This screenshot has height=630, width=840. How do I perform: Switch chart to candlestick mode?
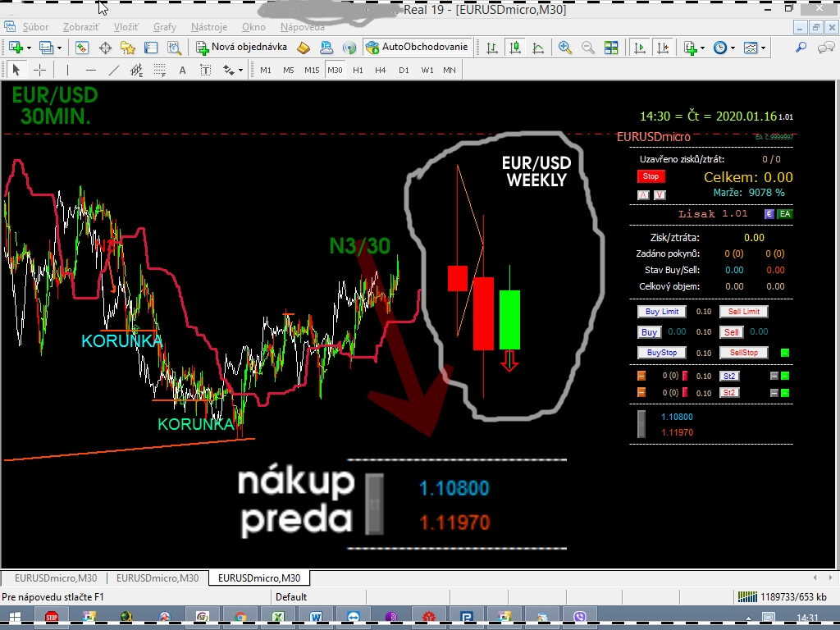pos(515,48)
